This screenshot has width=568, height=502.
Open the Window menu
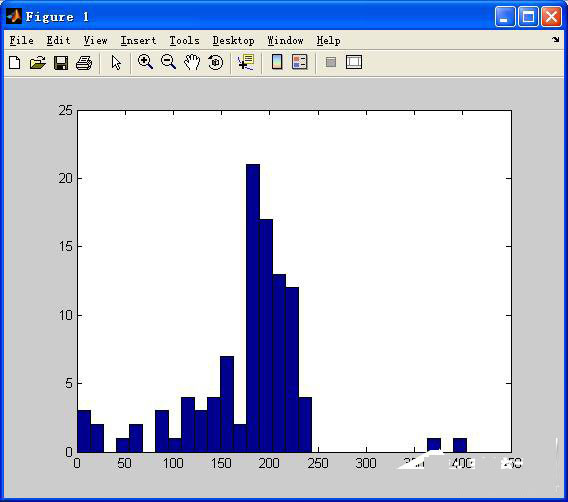(x=285, y=41)
